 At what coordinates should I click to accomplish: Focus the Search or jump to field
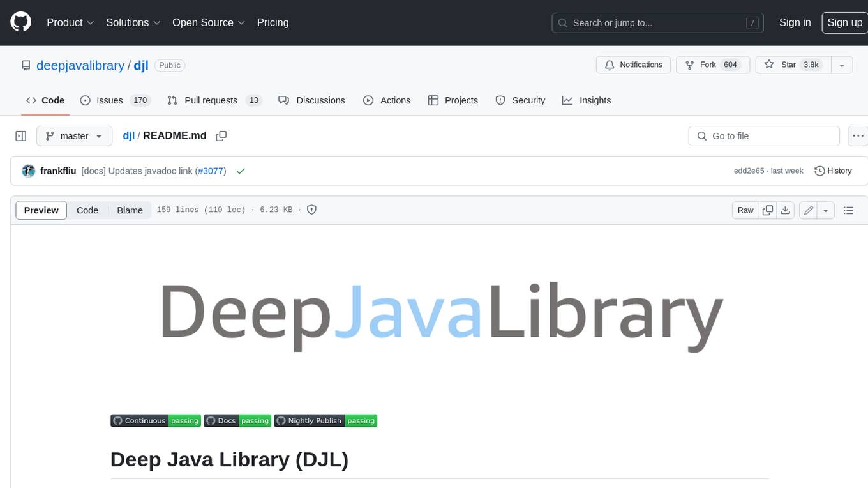[x=658, y=22]
